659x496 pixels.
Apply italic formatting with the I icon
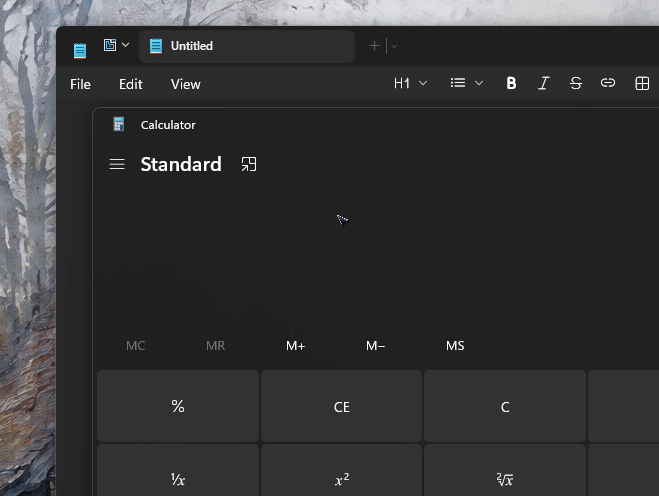coord(543,83)
